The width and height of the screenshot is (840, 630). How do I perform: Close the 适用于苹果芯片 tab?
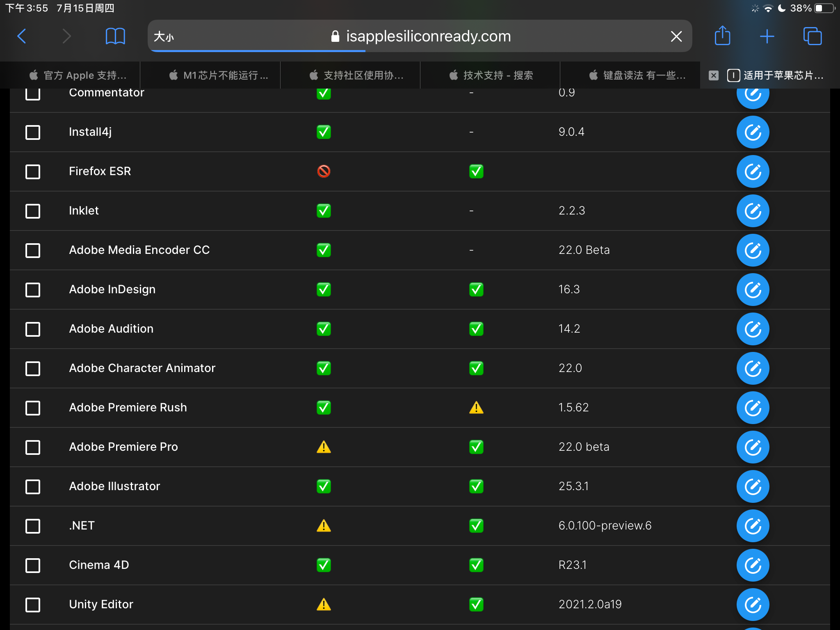click(x=714, y=75)
